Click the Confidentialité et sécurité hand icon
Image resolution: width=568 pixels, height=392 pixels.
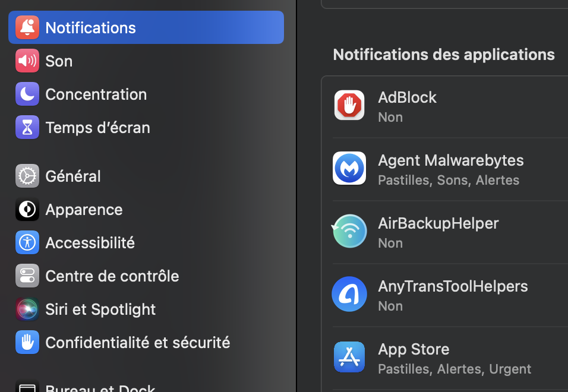[27, 342]
